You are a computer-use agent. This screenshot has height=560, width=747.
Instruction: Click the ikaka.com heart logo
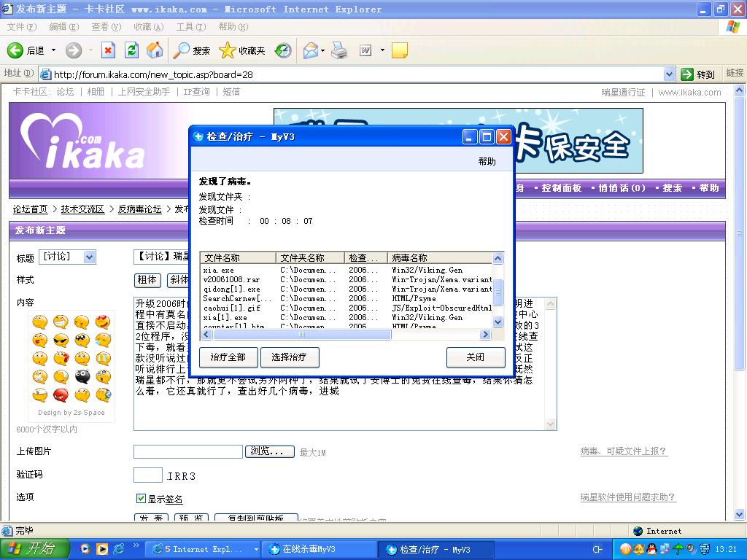(82, 141)
